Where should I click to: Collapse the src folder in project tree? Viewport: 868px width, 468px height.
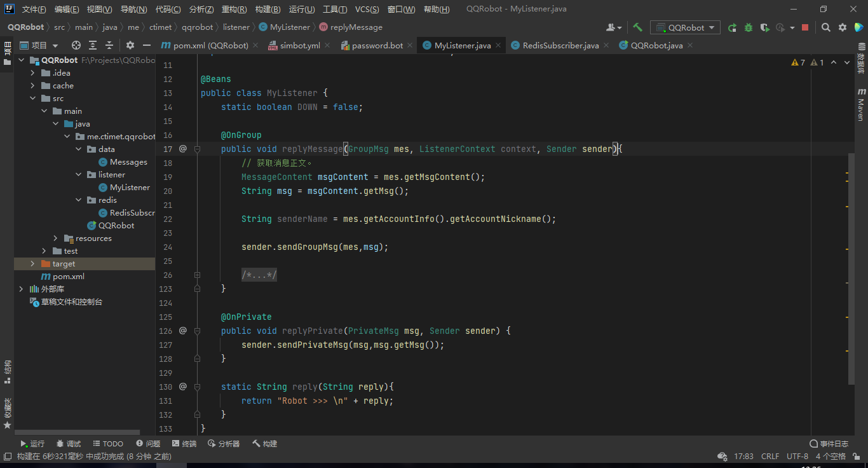(x=32, y=98)
